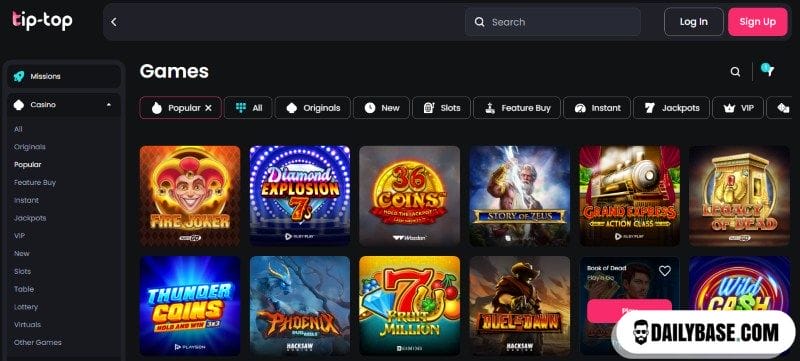Screen dimensions: 800x361
Task: Open Originals in the sidebar list
Action: 30,147
